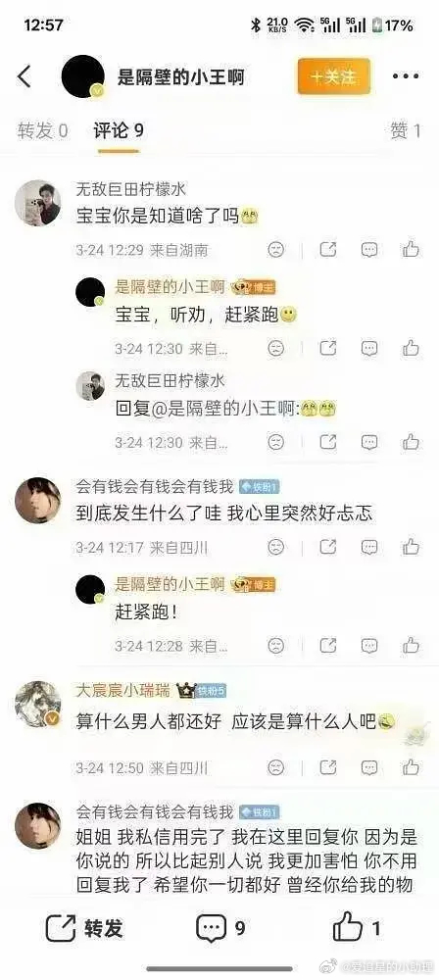Open reply icon on 算什么男人都还好 comment
439x980 pixels.
[x=369, y=767]
